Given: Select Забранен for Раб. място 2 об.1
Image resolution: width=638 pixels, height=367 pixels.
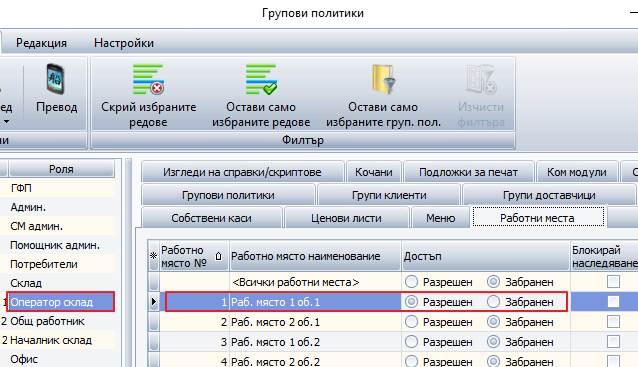Looking at the screenshot, I should point(494,321).
